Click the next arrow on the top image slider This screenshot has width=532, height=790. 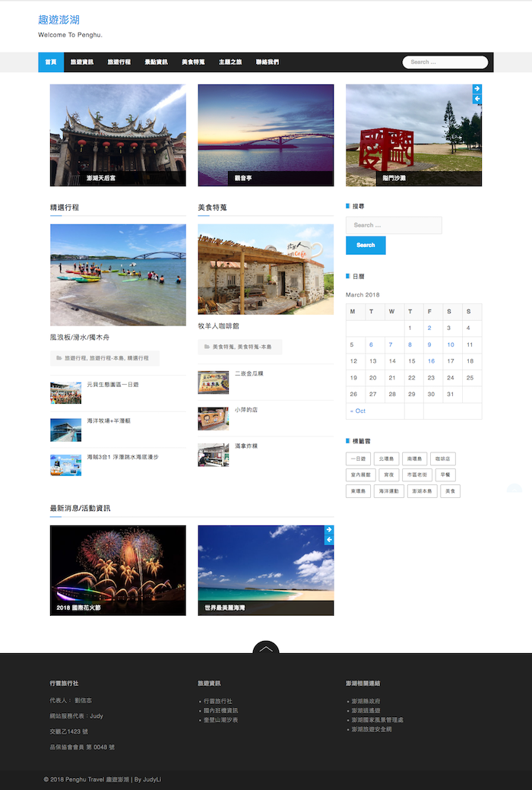click(477, 89)
